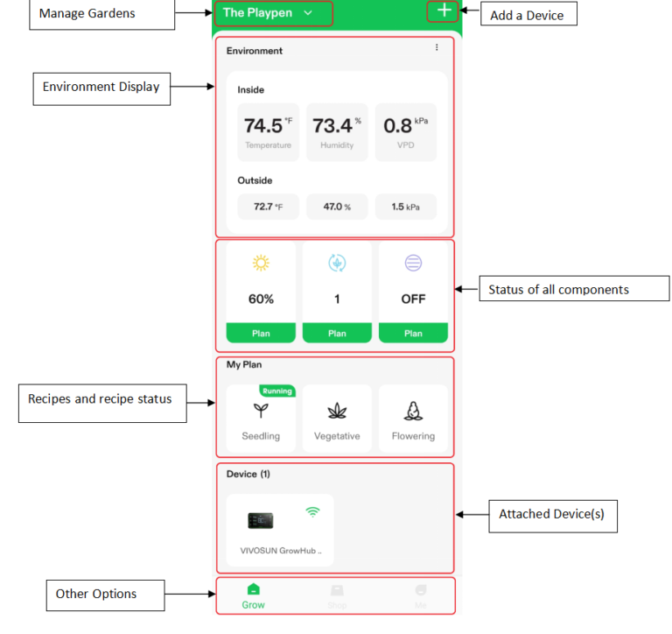The width and height of the screenshot is (672, 634).
Task: Open the Environment three-dot menu
Action: (x=437, y=48)
